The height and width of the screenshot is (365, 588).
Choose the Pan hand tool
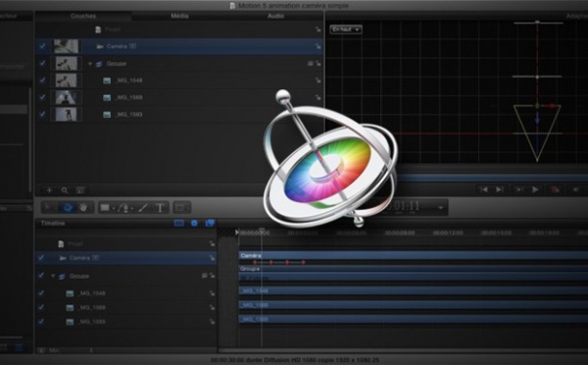tap(83, 207)
